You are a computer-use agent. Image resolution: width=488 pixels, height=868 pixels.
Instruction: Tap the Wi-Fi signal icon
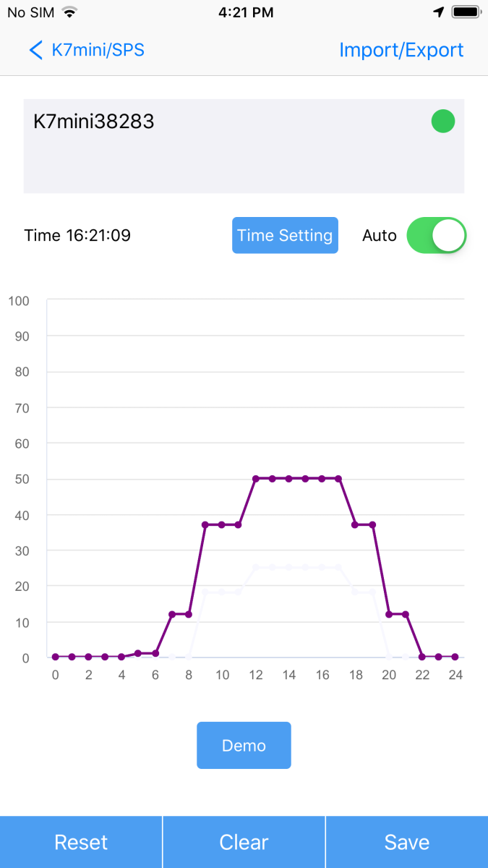[x=69, y=12]
